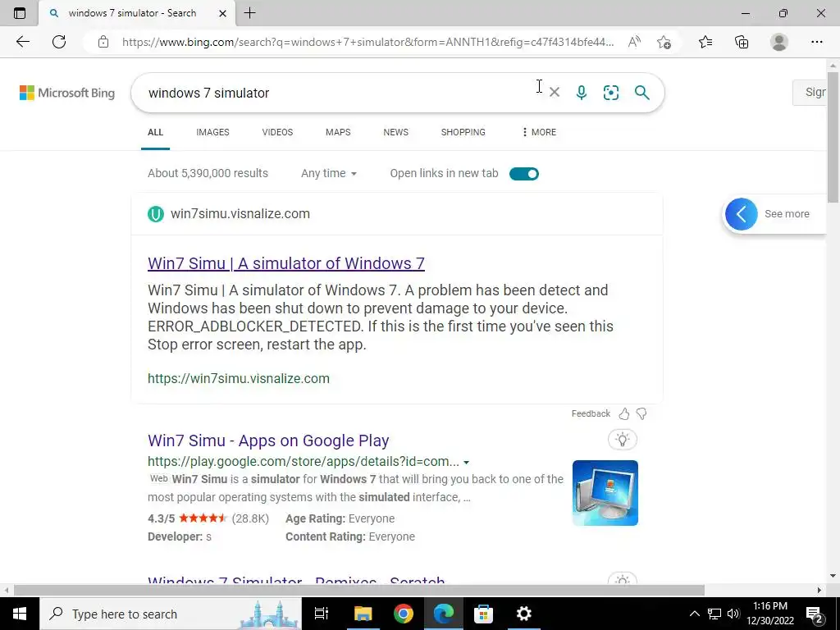
Task: Start voice search with the microphone icon
Action: click(582, 93)
